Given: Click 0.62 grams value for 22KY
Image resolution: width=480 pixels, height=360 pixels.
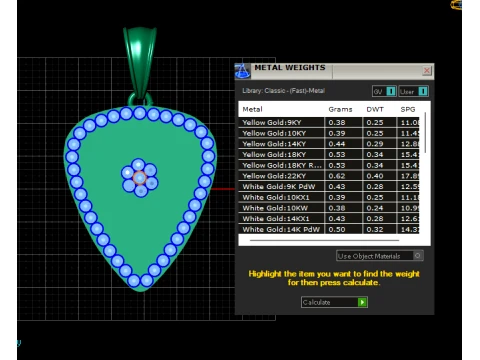Looking at the screenshot, I should [x=337, y=176].
